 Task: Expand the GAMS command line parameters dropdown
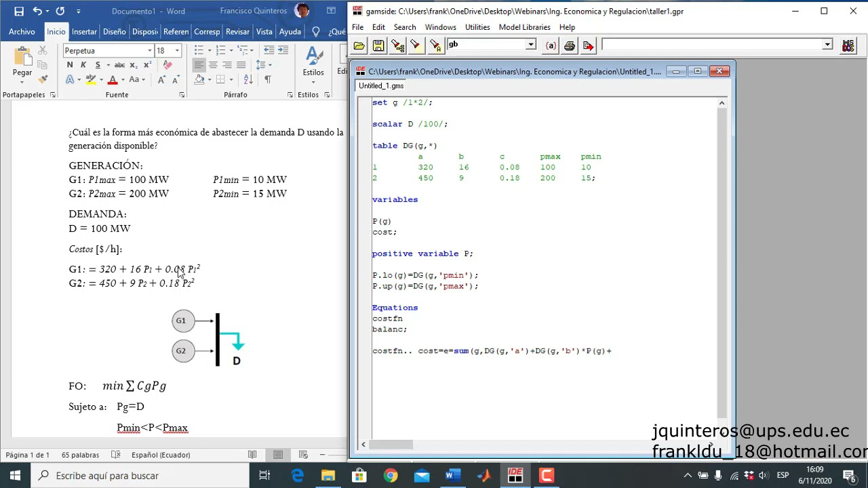tap(827, 45)
